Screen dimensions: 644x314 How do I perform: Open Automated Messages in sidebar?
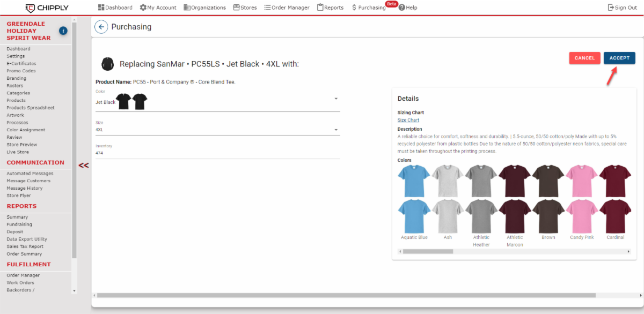click(30, 174)
